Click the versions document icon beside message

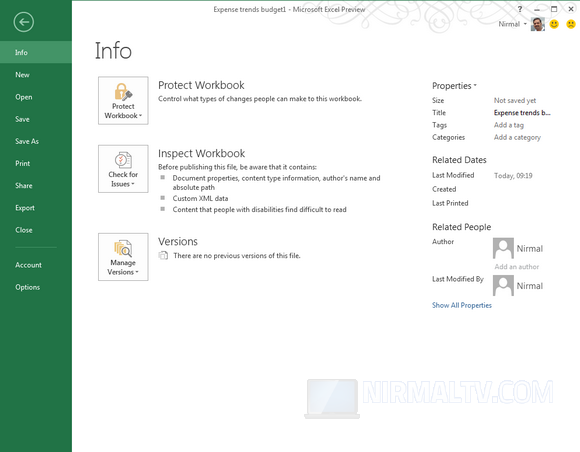click(x=163, y=256)
